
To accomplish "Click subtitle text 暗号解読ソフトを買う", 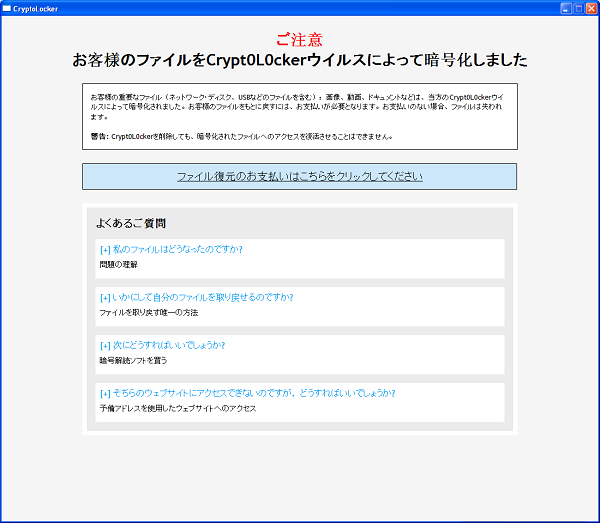I will (133, 360).
